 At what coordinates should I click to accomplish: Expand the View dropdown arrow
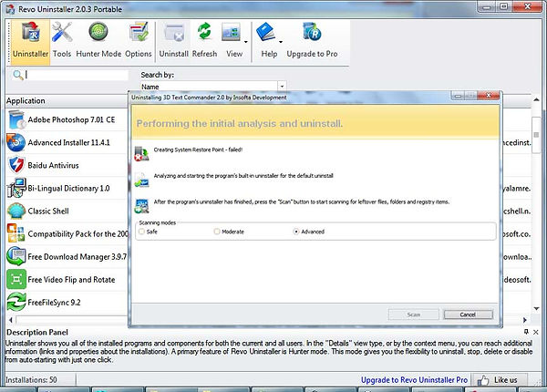(246, 42)
